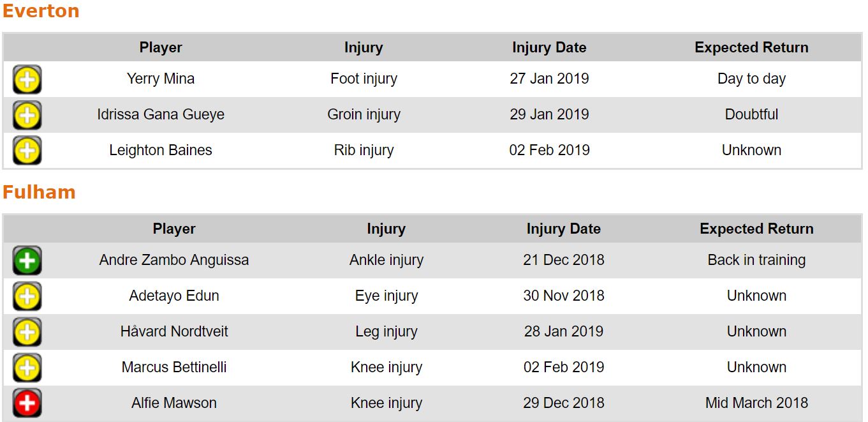868x422 pixels.
Task: Click the Back in training status text
Action: [x=756, y=260]
